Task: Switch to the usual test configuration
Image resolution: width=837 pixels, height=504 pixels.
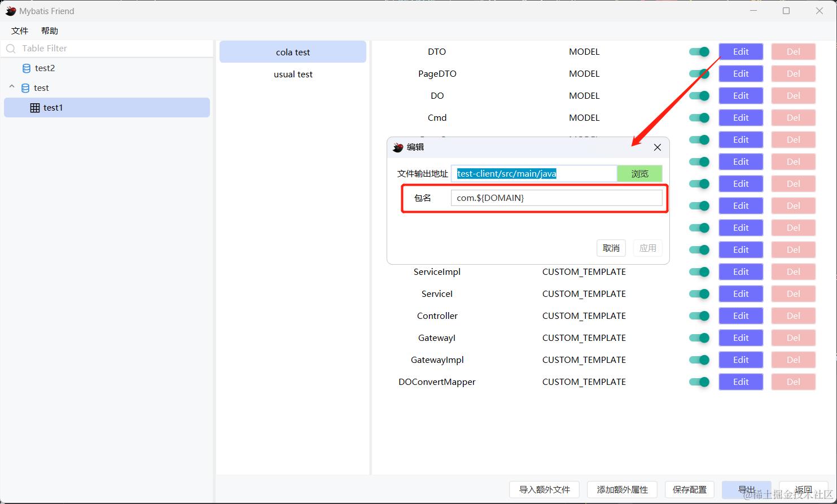Action: click(x=293, y=74)
